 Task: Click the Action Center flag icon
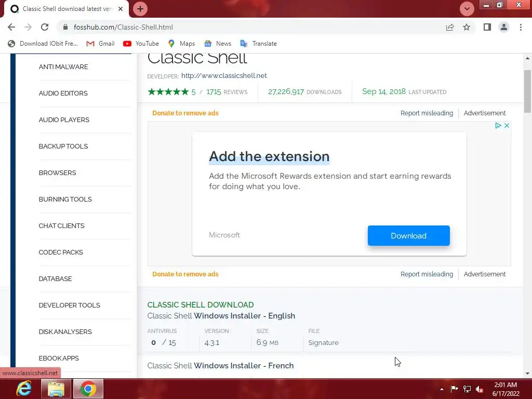454,389
